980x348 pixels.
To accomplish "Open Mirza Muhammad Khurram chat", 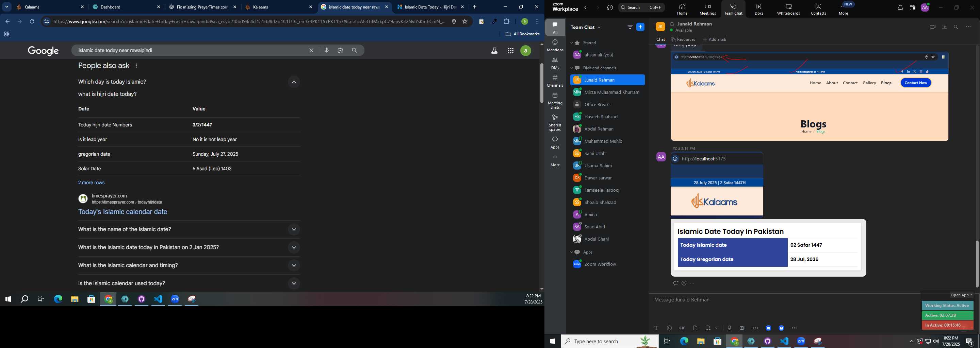I will [607, 92].
